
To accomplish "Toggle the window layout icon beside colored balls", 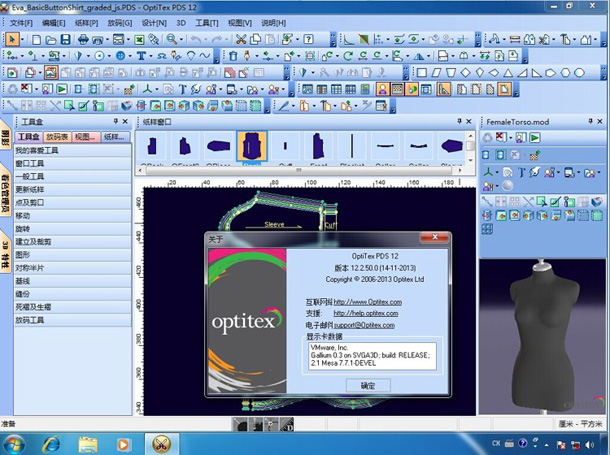I will (x=426, y=89).
